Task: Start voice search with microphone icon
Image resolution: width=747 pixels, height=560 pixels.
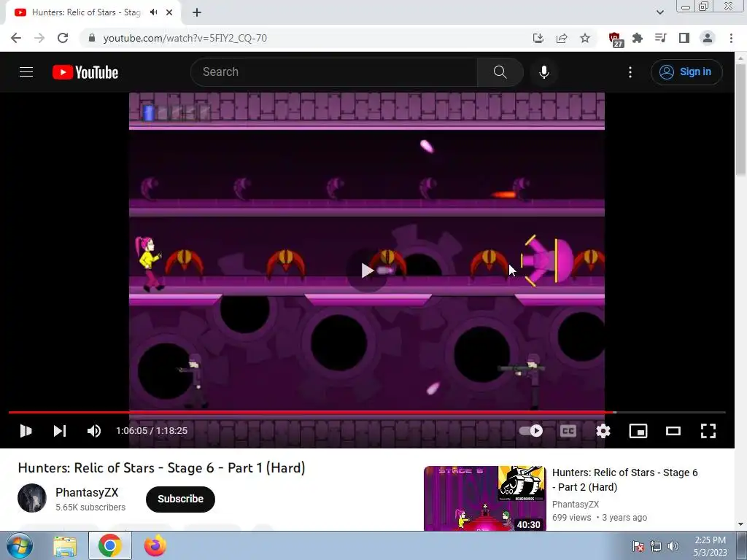Action: pos(543,72)
